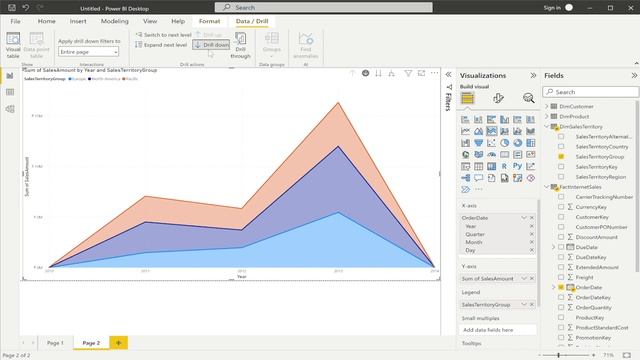Open the Analytics magnifier pane
This screenshot has height=360, width=640.
(x=529, y=98)
